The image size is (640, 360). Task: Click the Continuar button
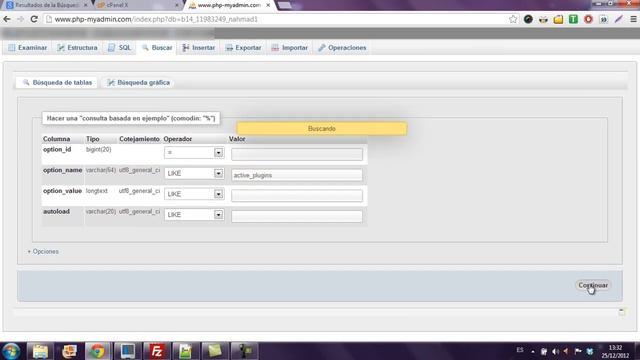[x=593, y=285]
